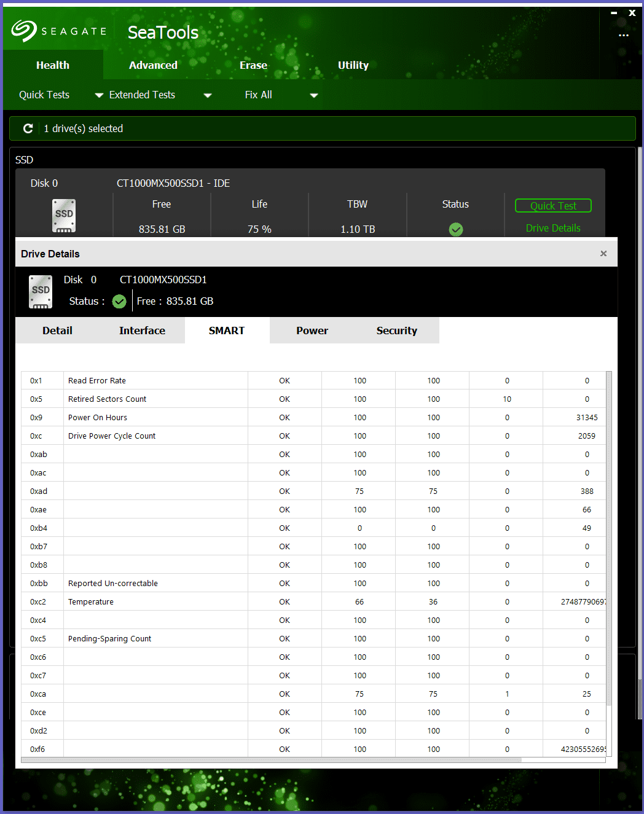The height and width of the screenshot is (814, 644).
Task: Click the refresh drives icon
Action: click(x=28, y=128)
